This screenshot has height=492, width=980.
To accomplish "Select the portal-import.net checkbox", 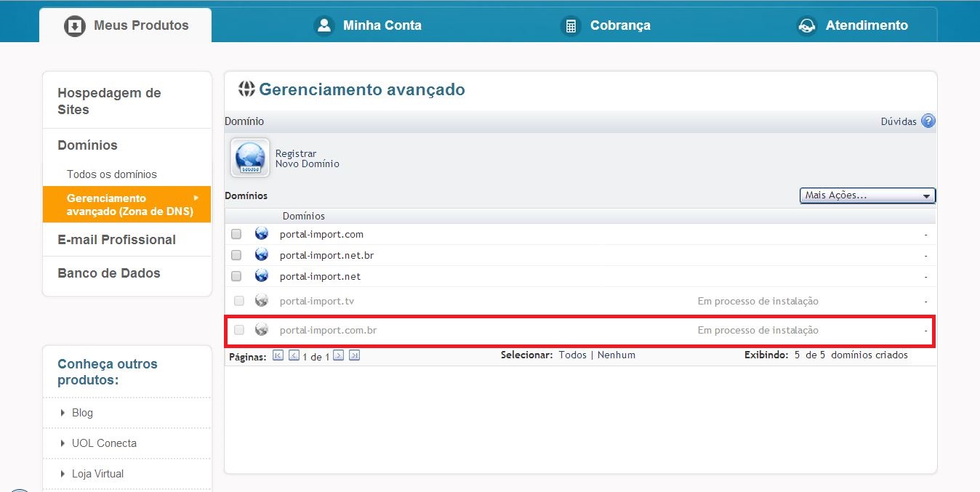I will 236,276.
